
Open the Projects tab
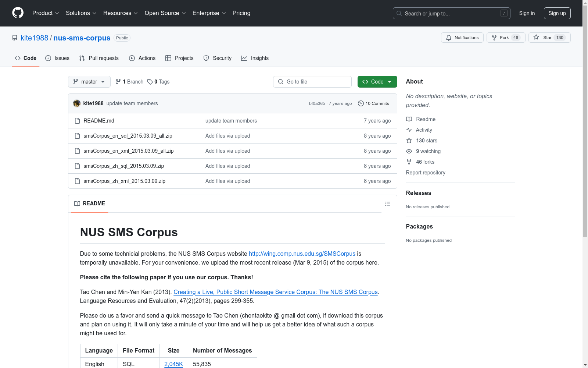pyautogui.click(x=179, y=58)
